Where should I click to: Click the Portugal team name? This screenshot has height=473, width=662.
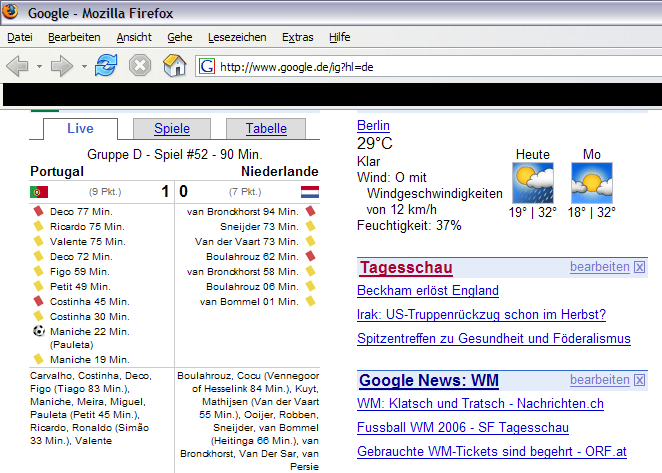tap(57, 171)
